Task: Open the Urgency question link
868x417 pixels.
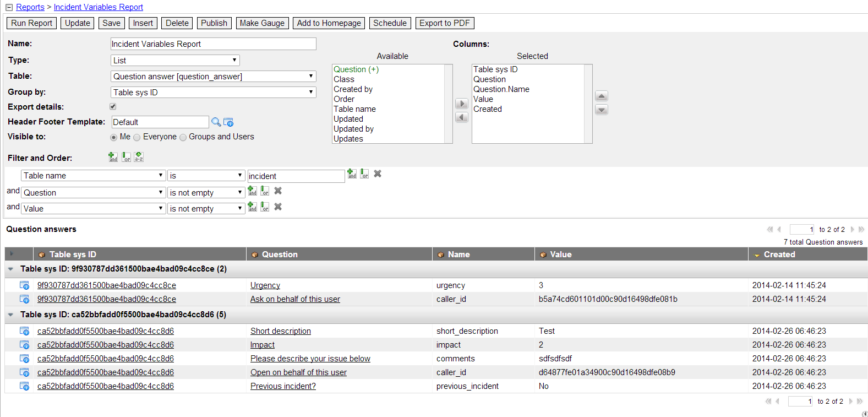Action: point(265,285)
